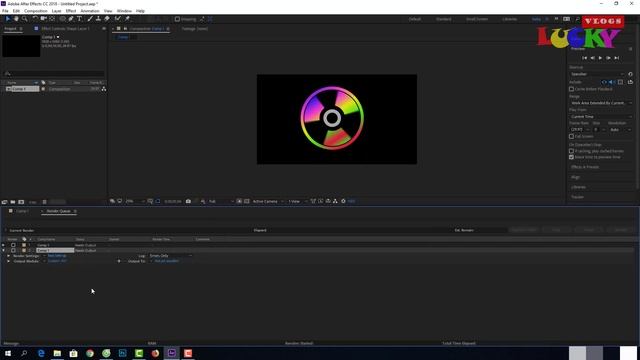Expand the first render queue item
Screen dimensions: 640x360
pyautogui.click(x=4, y=245)
